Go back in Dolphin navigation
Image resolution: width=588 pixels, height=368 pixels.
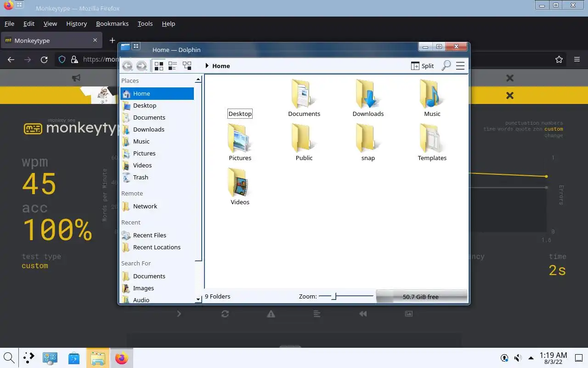[x=127, y=66]
